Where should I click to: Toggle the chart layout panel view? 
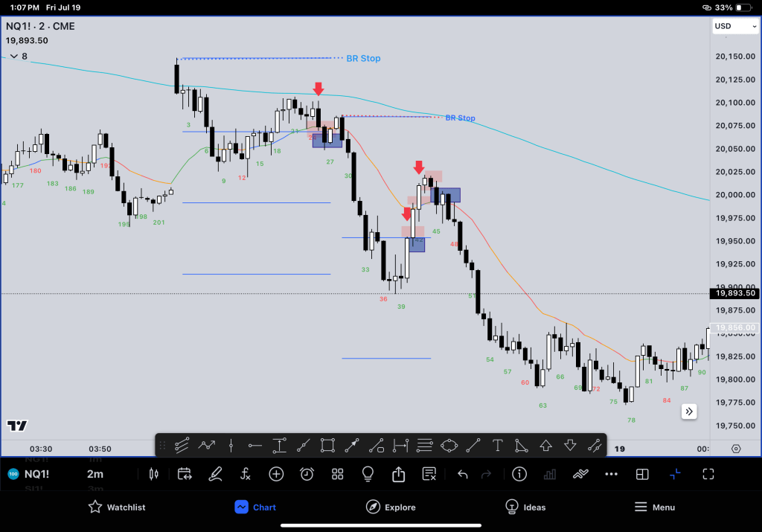click(642, 474)
